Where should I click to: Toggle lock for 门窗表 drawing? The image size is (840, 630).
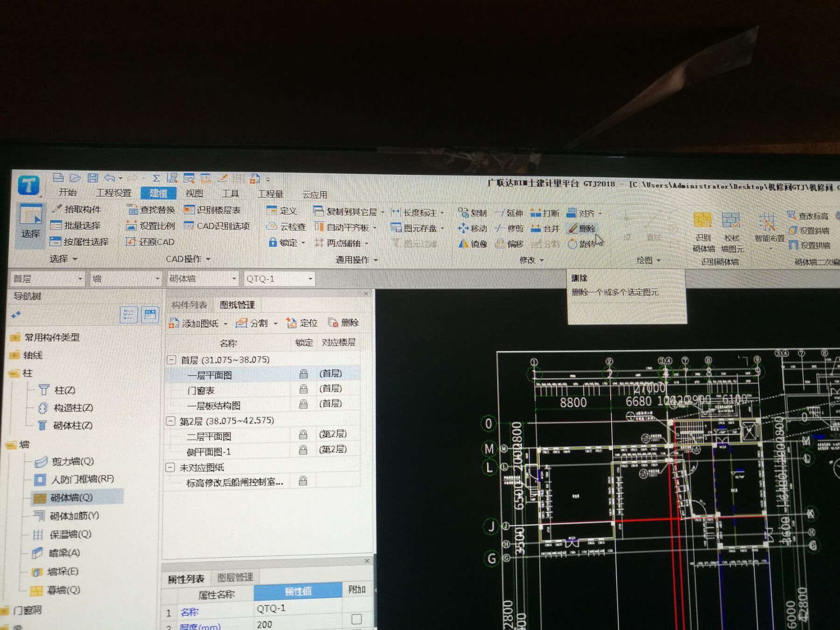tap(303, 389)
